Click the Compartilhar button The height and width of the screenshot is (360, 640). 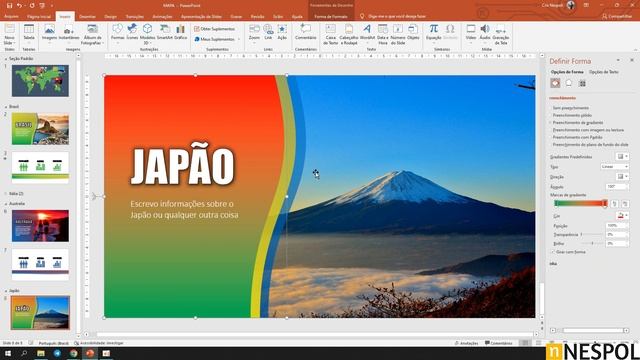[x=617, y=16]
